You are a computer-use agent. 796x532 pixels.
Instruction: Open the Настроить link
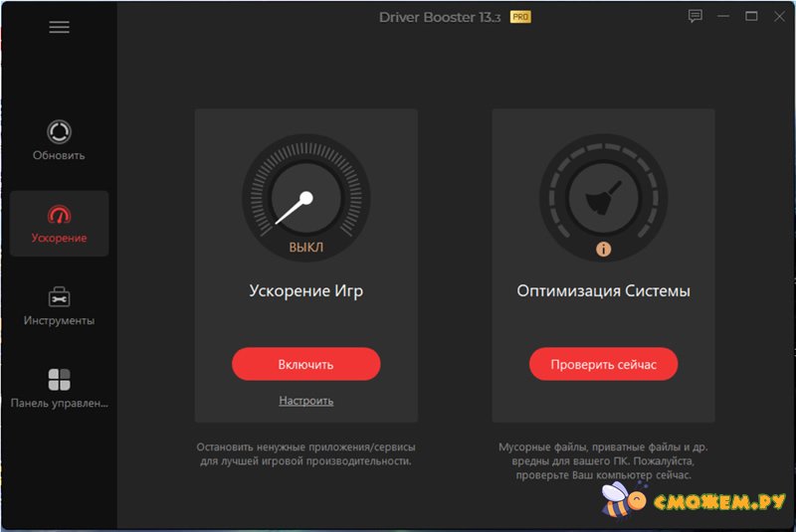(x=305, y=401)
